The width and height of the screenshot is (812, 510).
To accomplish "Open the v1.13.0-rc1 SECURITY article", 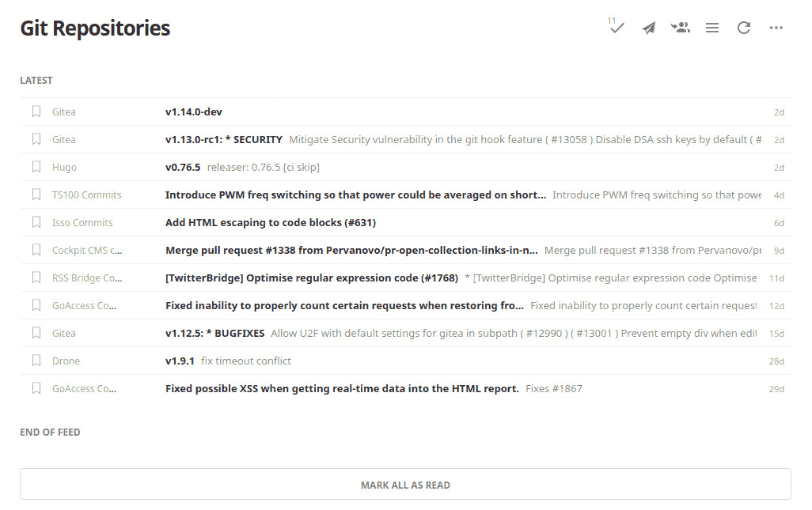I will [x=224, y=139].
